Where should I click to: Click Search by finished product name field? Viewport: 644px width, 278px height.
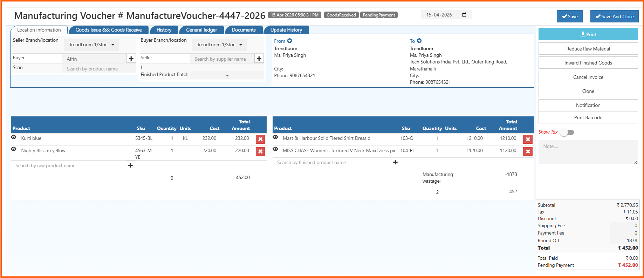tap(332, 162)
